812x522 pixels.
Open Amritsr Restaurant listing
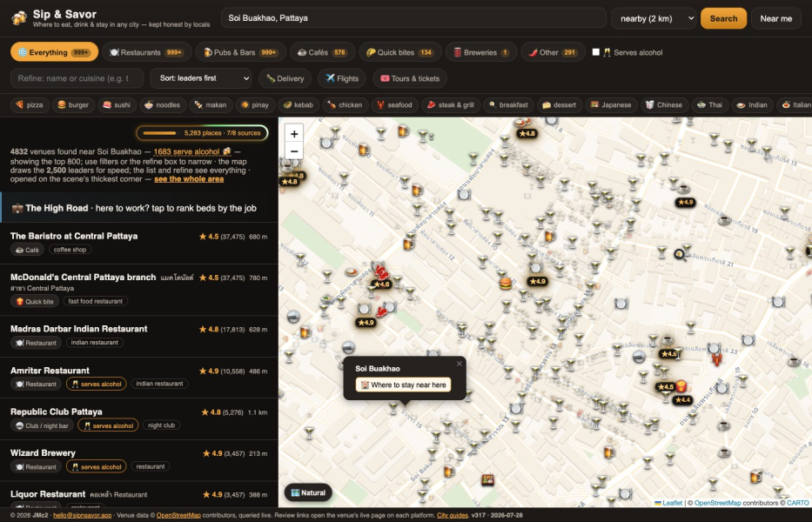(x=138, y=378)
